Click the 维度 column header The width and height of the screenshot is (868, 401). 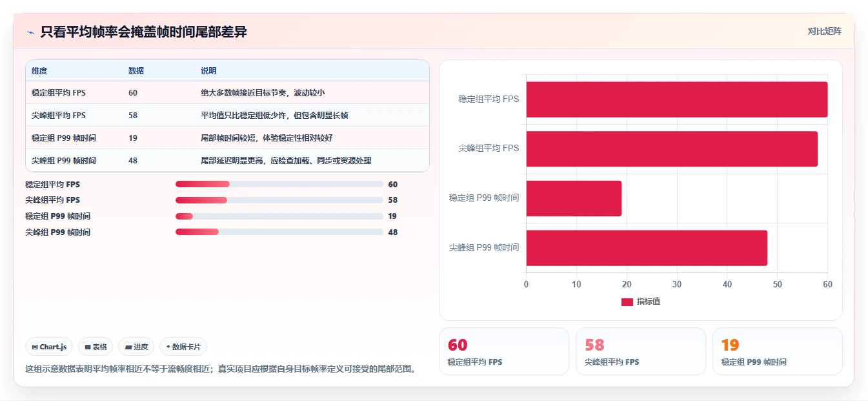click(39, 70)
